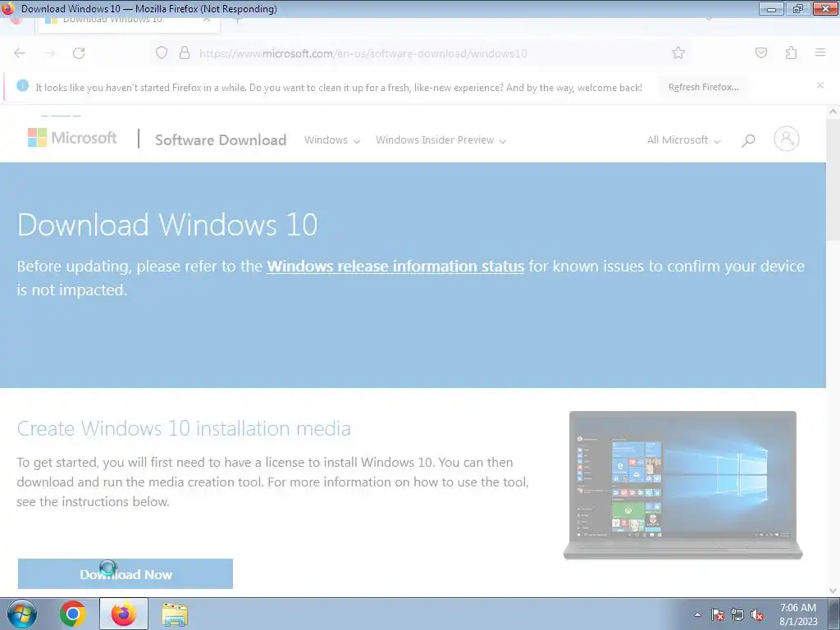Reload the page with the refresh icon
Image resolution: width=840 pixels, height=630 pixels.
point(79,53)
